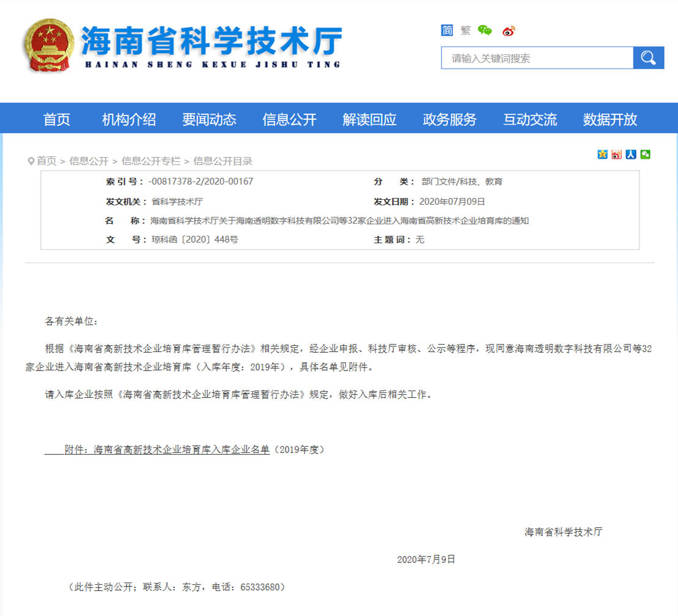678x616 pixels.
Task: Click 信息公开专栏 in the breadcrumb
Action: coord(151,161)
